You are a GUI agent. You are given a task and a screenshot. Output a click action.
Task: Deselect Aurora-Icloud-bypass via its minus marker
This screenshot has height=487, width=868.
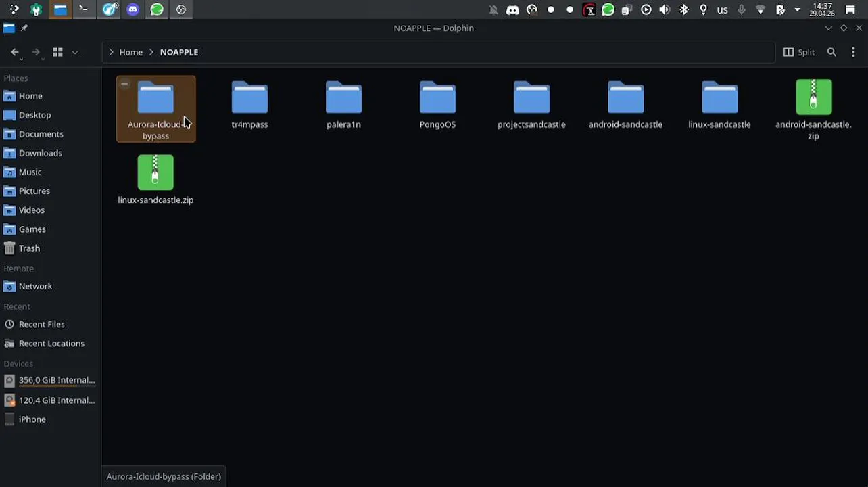124,84
